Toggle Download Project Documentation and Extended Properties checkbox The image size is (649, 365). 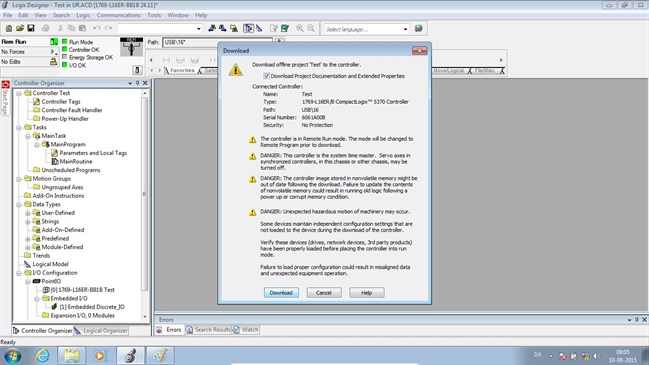tap(267, 76)
